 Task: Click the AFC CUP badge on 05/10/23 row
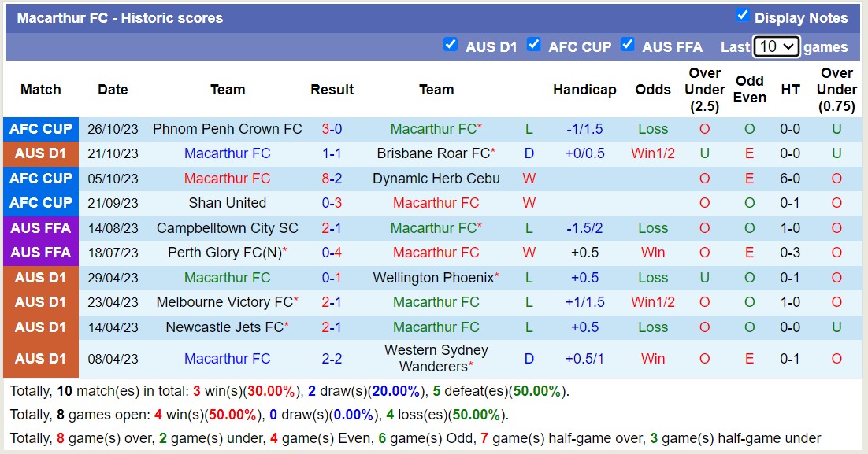(x=40, y=179)
